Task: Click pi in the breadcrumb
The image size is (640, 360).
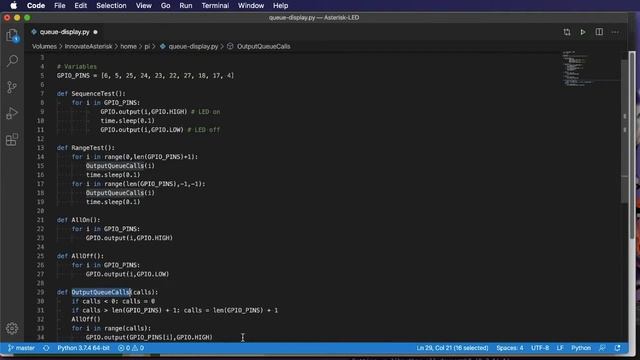Action: [x=147, y=47]
